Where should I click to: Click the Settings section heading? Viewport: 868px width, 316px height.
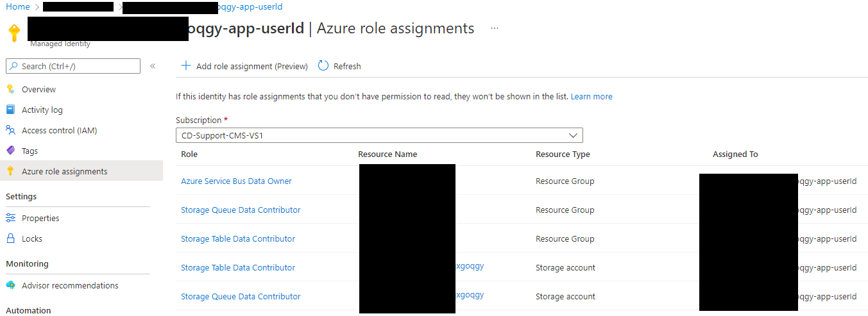21,196
